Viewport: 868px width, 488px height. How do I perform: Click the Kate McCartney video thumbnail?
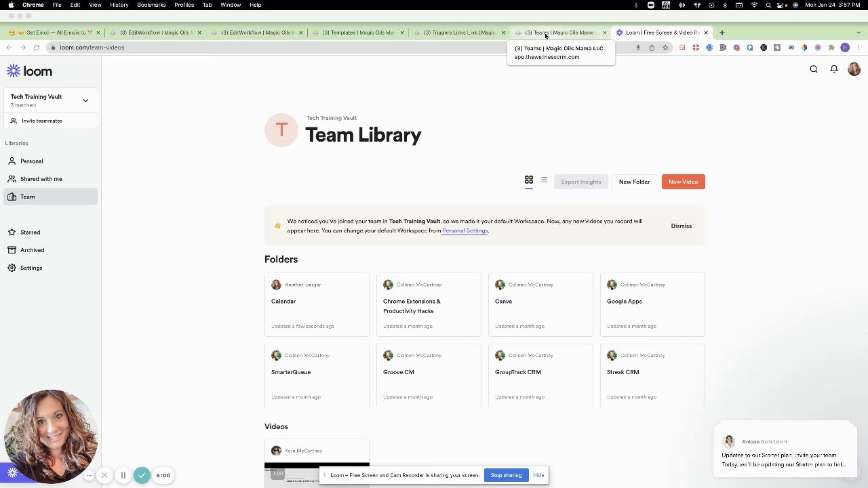pyautogui.click(x=317, y=475)
